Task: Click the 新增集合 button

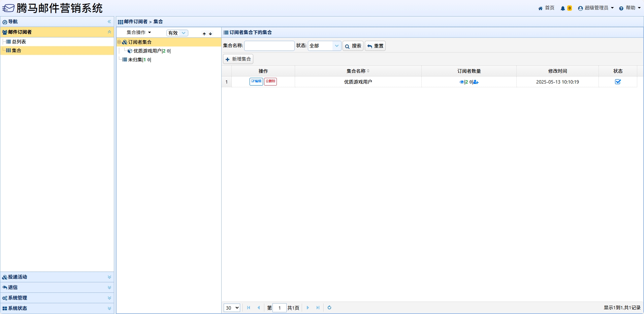Action: [238, 59]
